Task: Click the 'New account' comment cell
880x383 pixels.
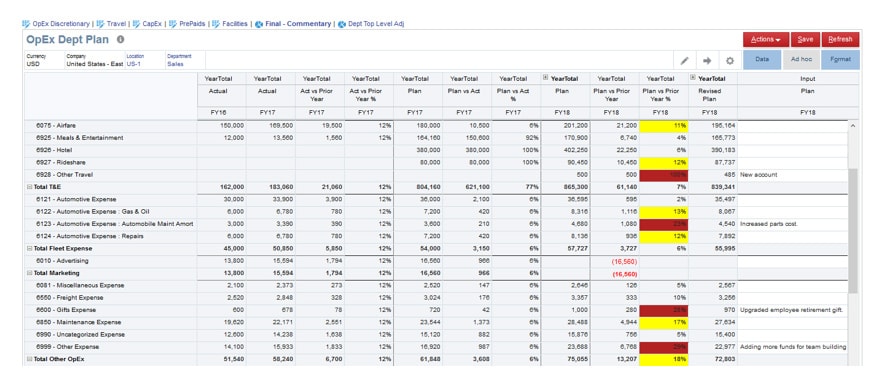Action: tap(792, 175)
